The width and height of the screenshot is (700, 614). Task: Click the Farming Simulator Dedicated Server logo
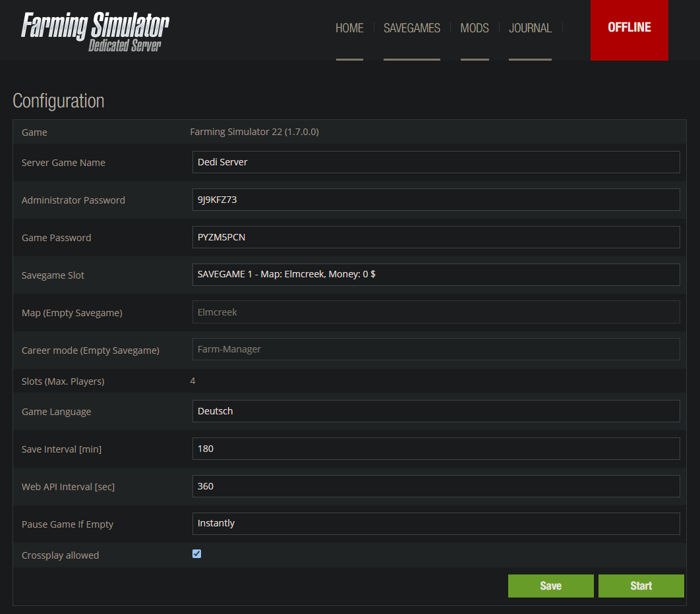[x=95, y=31]
